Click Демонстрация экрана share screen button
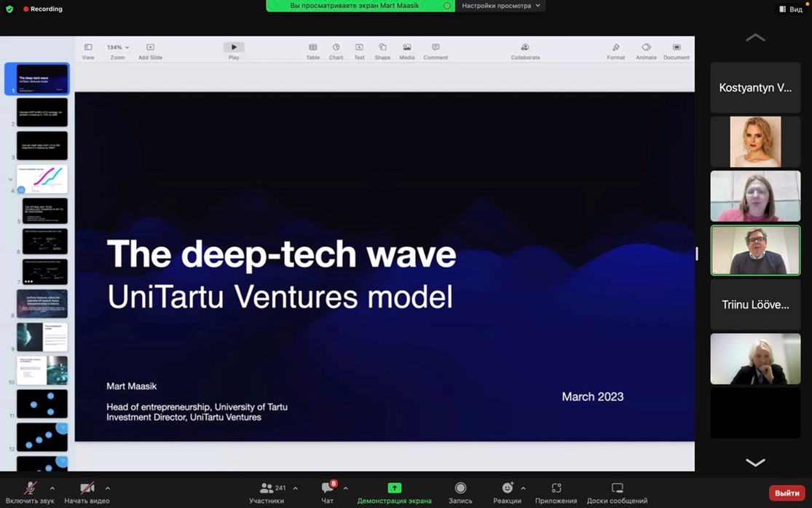The height and width of the screenshot is (508, 812). coord(394,493)
